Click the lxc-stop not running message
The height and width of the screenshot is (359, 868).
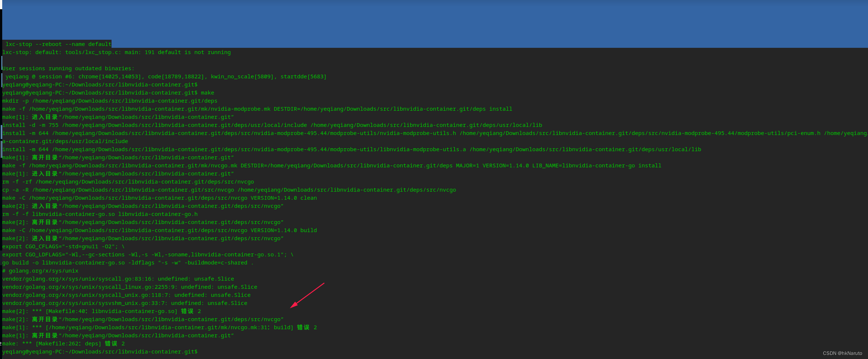[116, 52]
